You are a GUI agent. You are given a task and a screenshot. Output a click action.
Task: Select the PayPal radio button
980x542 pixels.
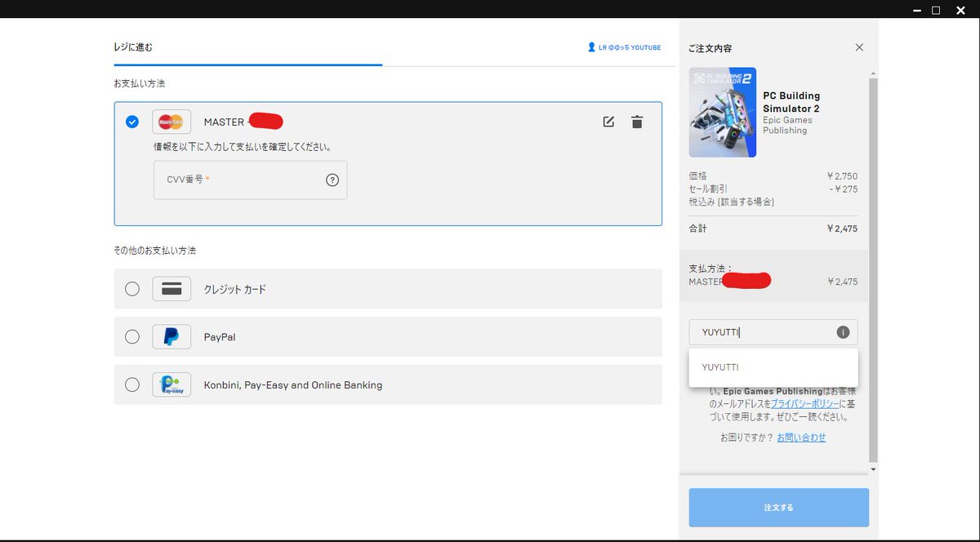coord(132,336)
